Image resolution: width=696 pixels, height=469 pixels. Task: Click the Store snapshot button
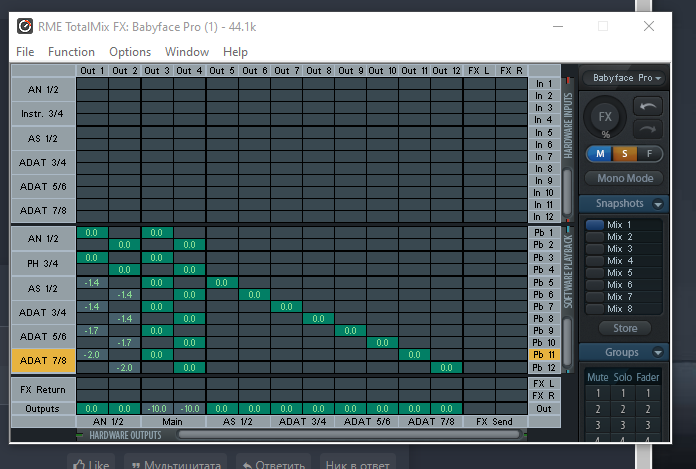[625, 328]
